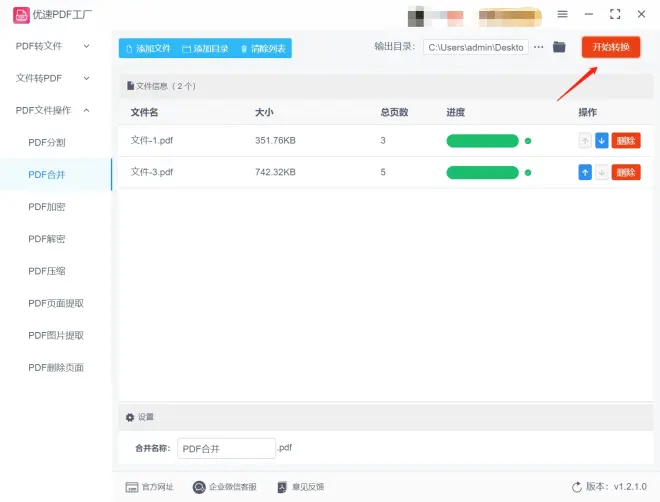Click the 大小 column header
The image size is (660, 502).
click(x=264, y=112)
